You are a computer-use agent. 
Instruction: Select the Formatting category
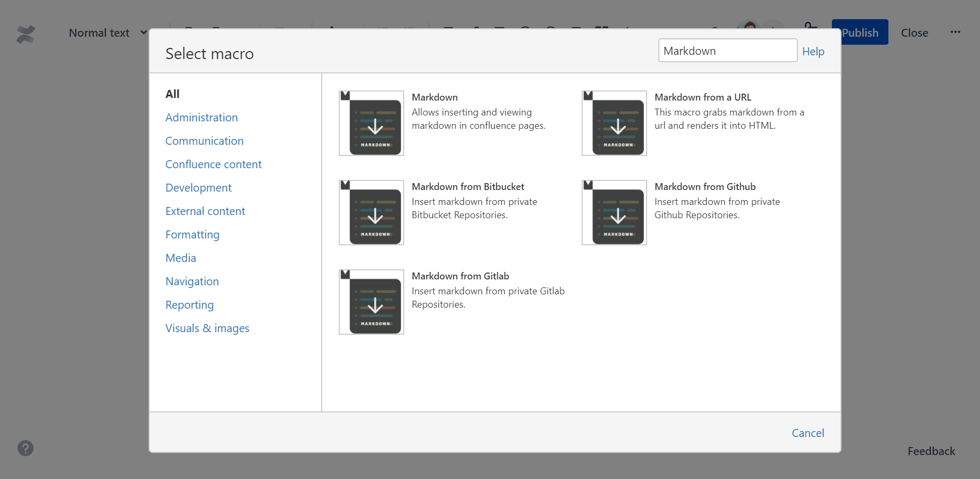tap(192, 235)
